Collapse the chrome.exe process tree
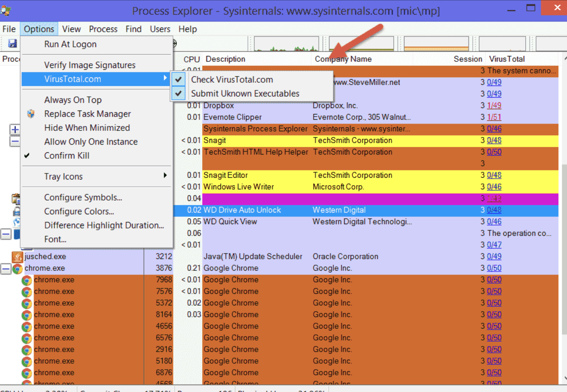567x392 pixels. point(5,269)
